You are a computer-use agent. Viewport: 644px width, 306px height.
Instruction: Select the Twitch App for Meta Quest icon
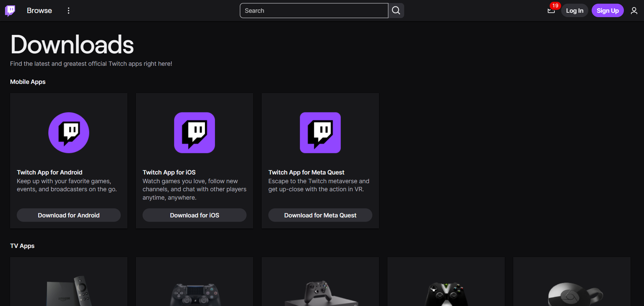[x=320, y=132]
